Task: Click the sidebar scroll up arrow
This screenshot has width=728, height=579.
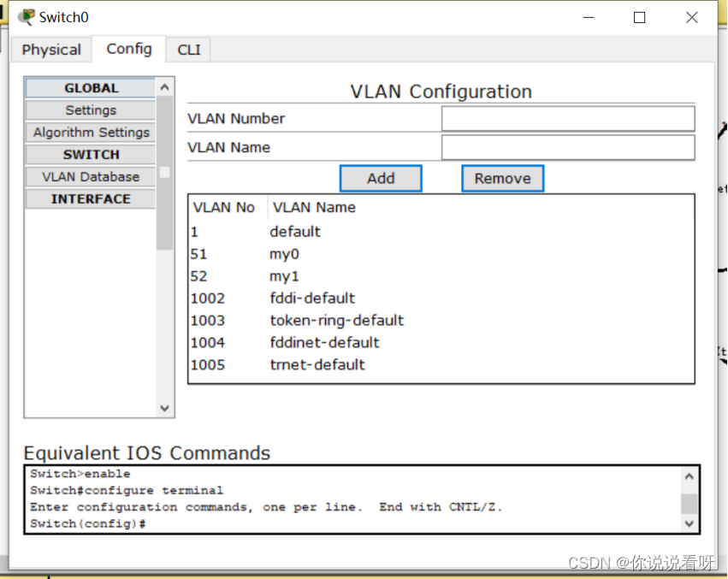Action: pyautogui.click(x=164, y=87)
